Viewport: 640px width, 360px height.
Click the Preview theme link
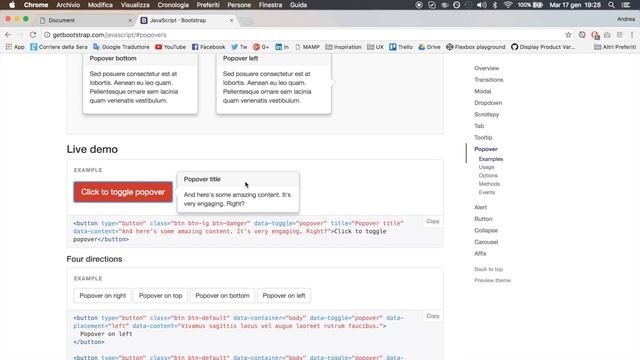point(492,280)
